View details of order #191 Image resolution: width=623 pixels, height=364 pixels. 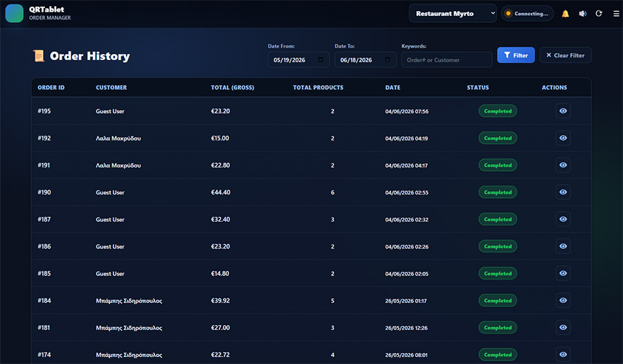[563, 165]
